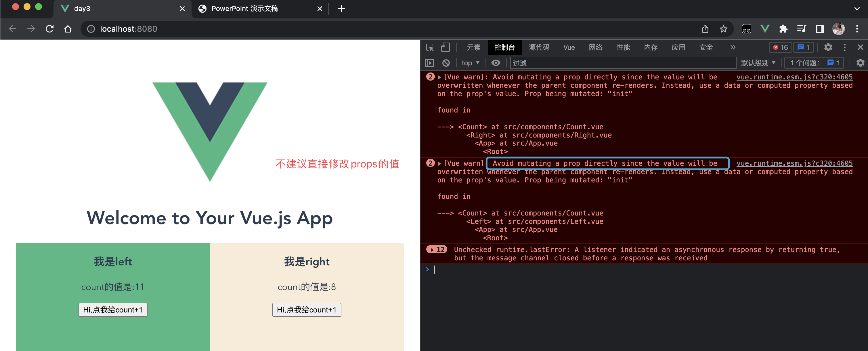Toggle the device toolbar icon
Screen dimensions: 868x351
[x=445, y=47]
